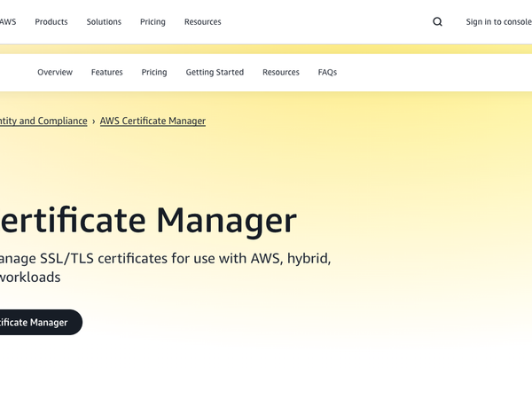Follow the AWS Certificate Manager breadcrumb link
The height and width of the screenshot is (399, 532).
153,121
